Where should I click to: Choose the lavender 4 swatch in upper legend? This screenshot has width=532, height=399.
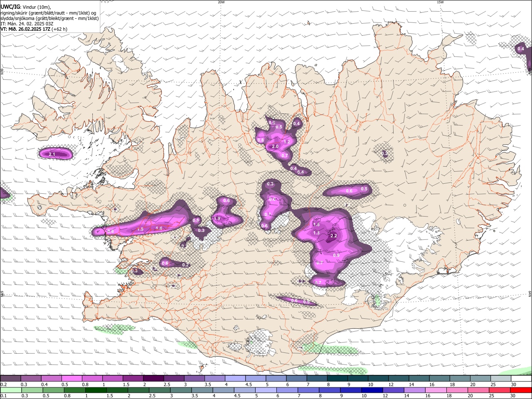(x=235, y=378)
